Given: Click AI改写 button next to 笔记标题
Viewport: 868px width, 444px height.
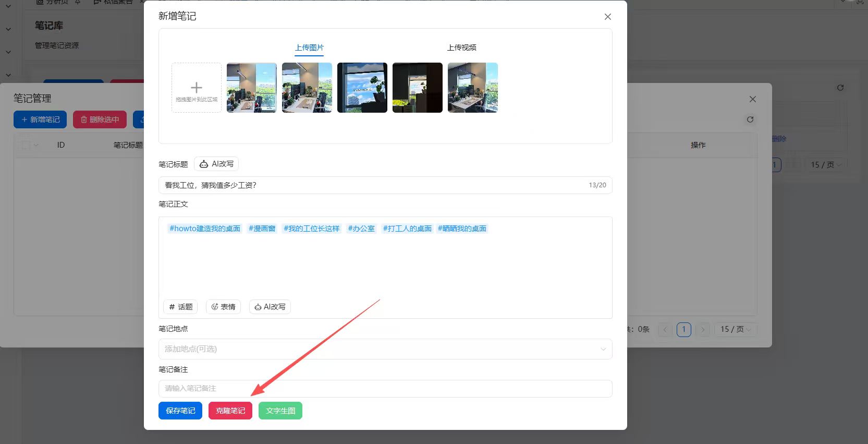Looking at the screenshot, I should point(216,164).
